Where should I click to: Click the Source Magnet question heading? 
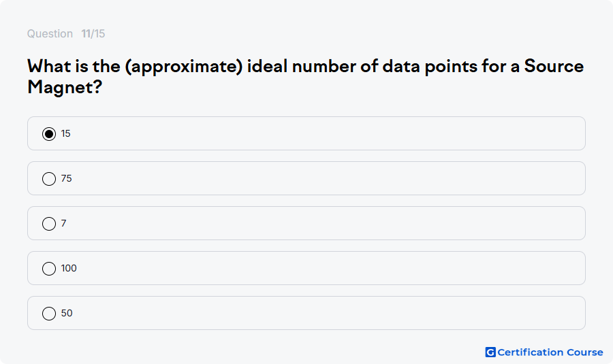(305, 77)
